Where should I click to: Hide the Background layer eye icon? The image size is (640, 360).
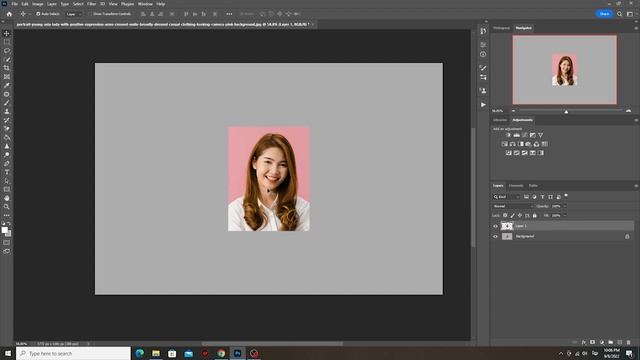496,237
